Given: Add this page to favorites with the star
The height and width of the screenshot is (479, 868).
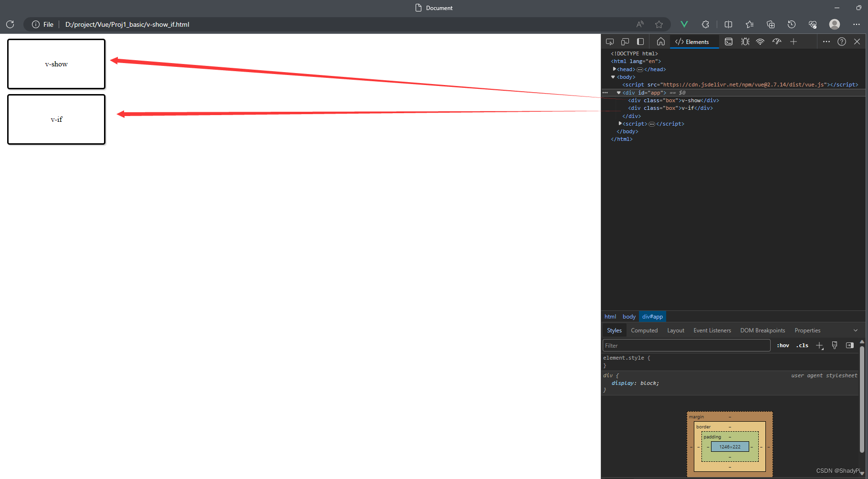Looking at the screenshot, I should [x=659, y=24].
